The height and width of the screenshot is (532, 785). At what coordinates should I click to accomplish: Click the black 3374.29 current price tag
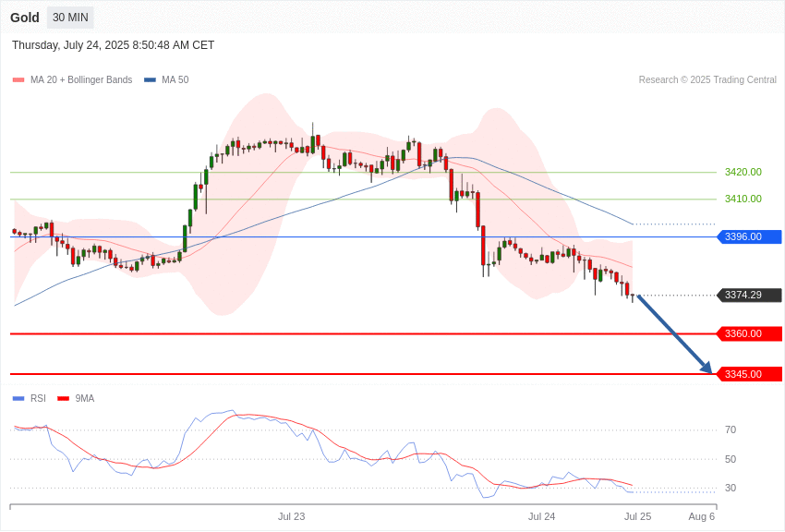tap(750, 296)
